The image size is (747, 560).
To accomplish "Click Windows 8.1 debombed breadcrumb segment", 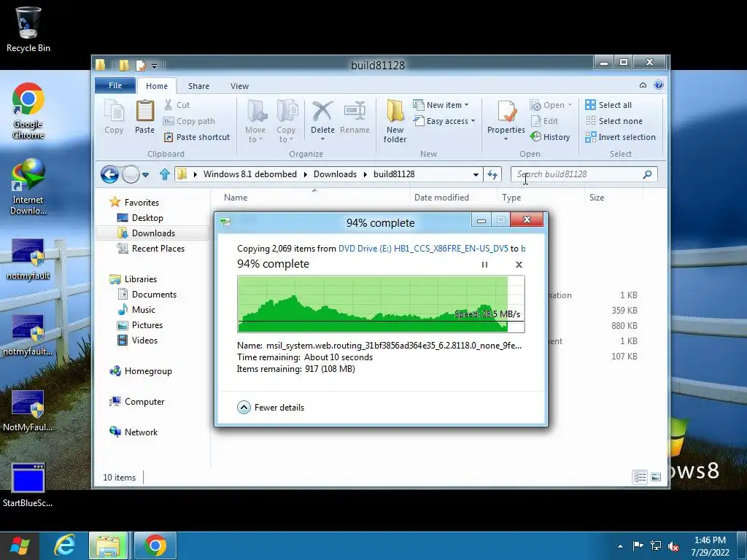I will click(250, 174).
